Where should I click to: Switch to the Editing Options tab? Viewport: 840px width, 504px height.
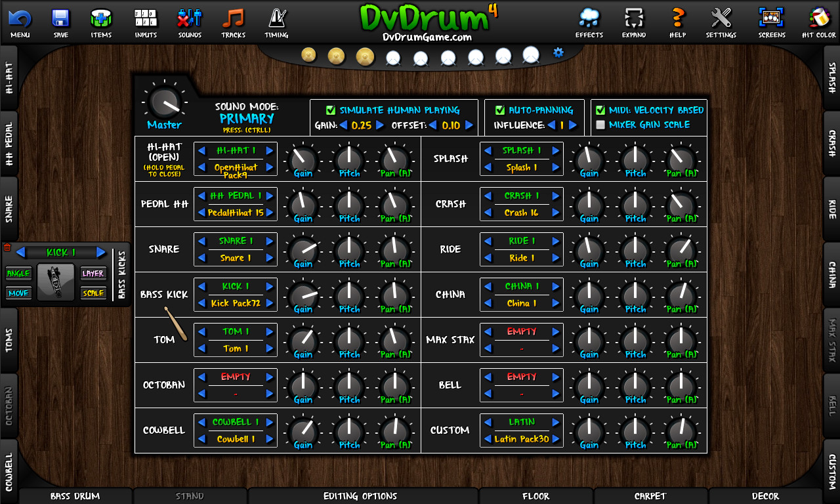(x=361, y=496)
